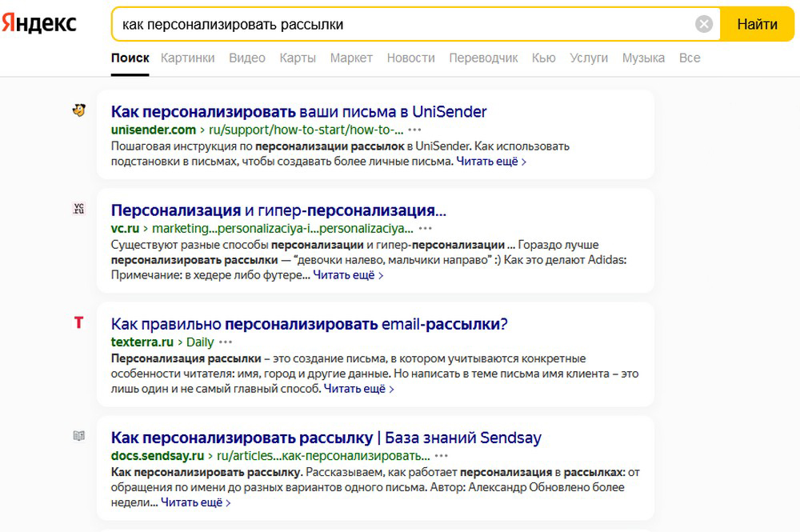Expand 'Читать ещё' in UniSender snippet
Viewport: 800px width, 532px height.
coord(491,161)
